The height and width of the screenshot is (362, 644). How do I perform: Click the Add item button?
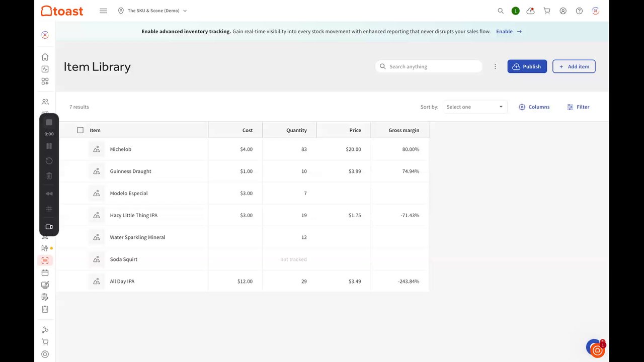coord(574,66)
